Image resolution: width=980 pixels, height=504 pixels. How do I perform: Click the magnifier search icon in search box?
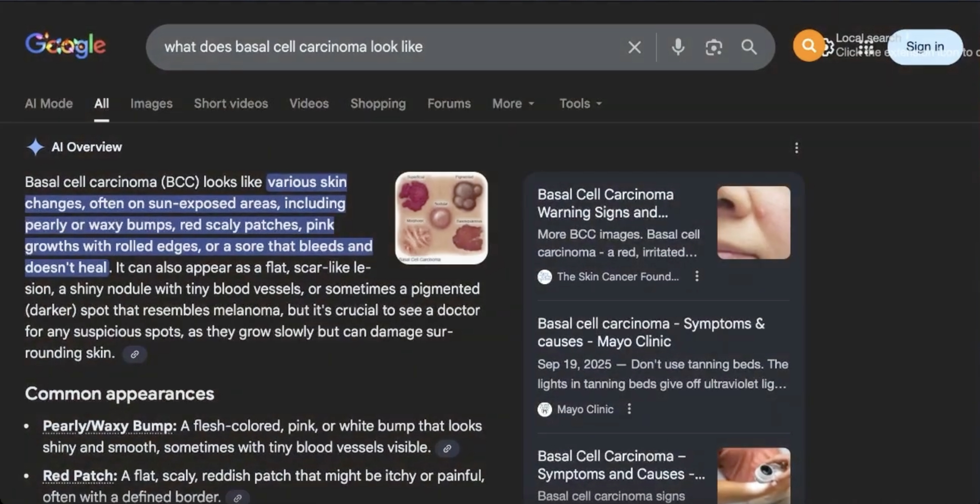click(749, 47)
